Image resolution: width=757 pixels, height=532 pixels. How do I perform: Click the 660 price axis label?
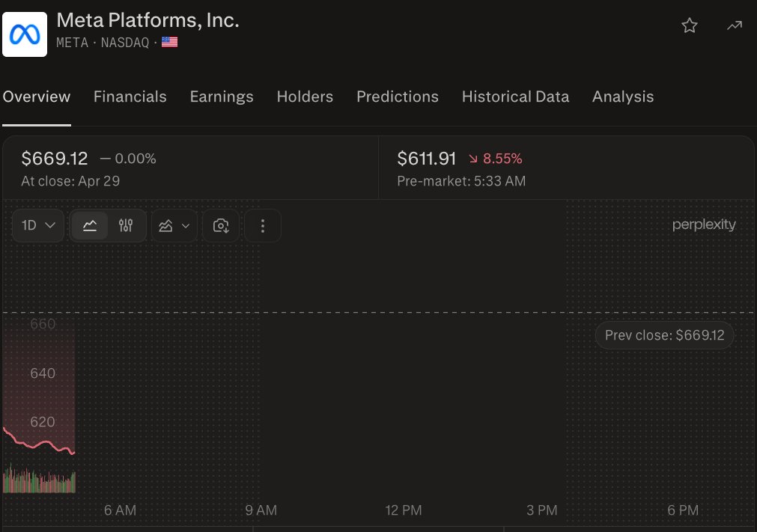tap(43, 324)
